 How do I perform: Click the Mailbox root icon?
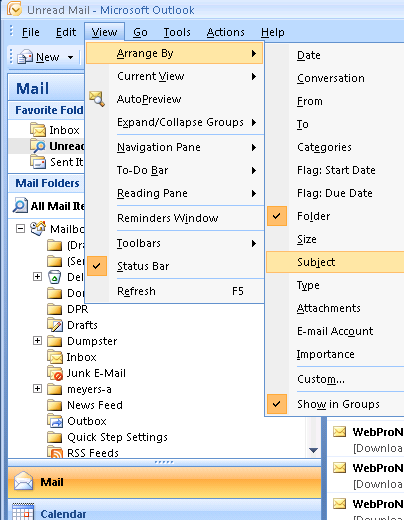37,229
